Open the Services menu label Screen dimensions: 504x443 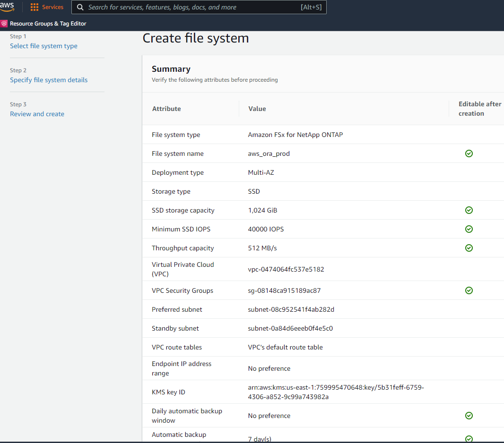(x=52, y=7)
